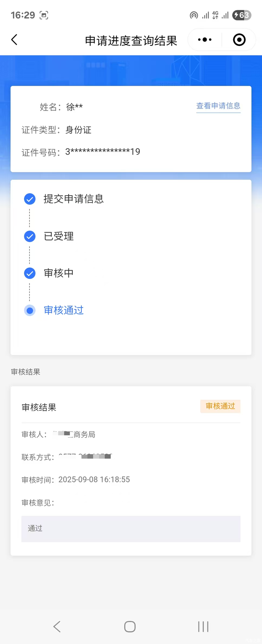Tap the masked 证件号码 value
The width and height of the screenshot is (262, 644).
pos(103,152)
